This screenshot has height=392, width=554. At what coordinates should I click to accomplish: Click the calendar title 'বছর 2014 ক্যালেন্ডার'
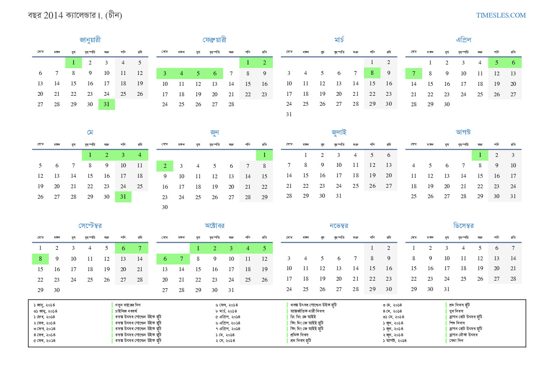point(75,15)
